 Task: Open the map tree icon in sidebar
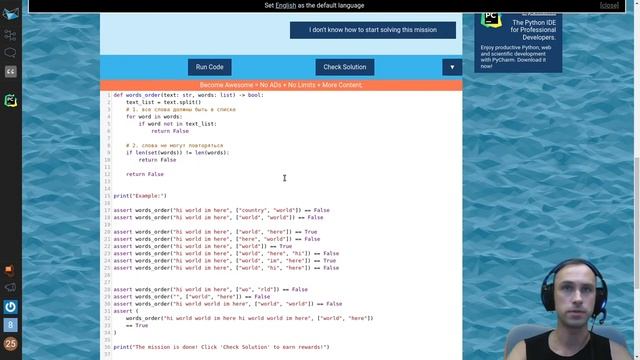(10, 35)
